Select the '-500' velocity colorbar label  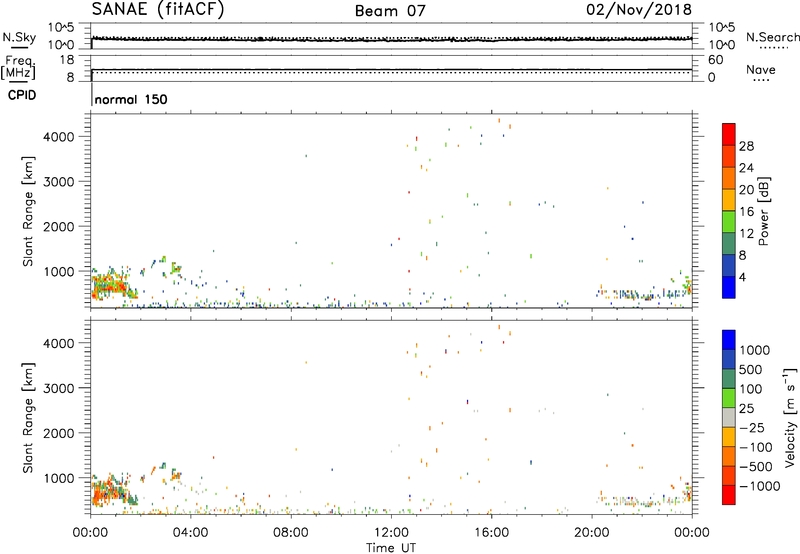[x=756, y=466]
